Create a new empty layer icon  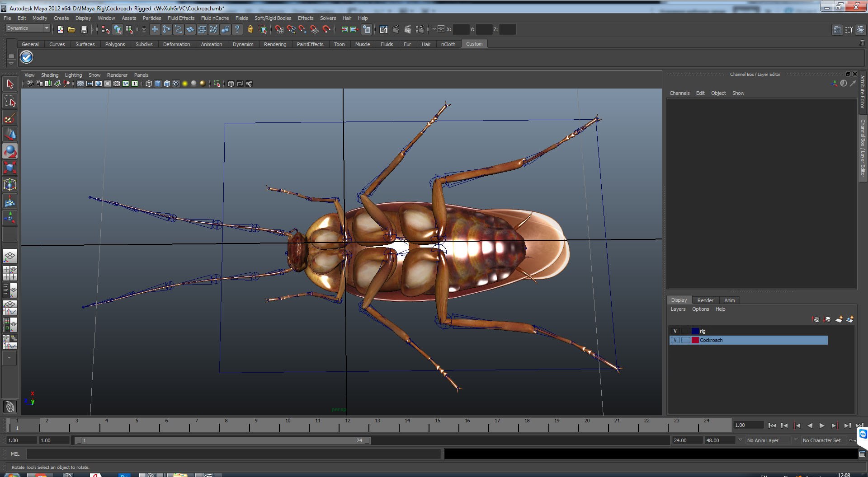[x=839, y=319]
